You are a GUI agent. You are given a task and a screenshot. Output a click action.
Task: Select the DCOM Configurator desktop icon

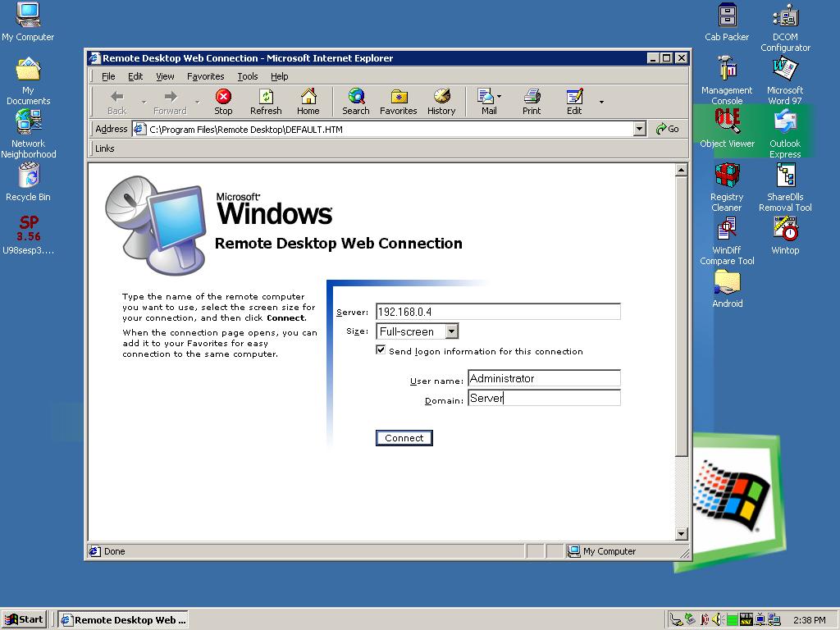785,27
